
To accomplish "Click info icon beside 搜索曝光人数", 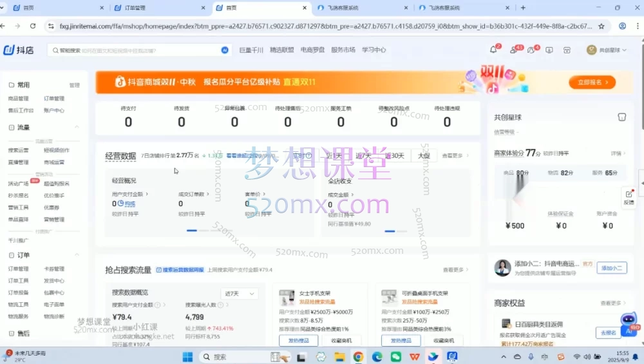I will coord(220,305).
